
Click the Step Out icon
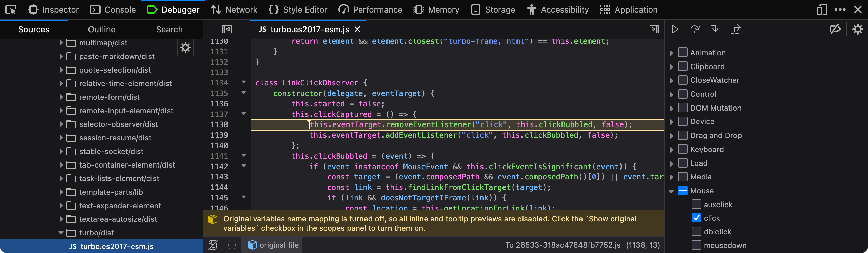pyautogui.click(x=735, y=30)
